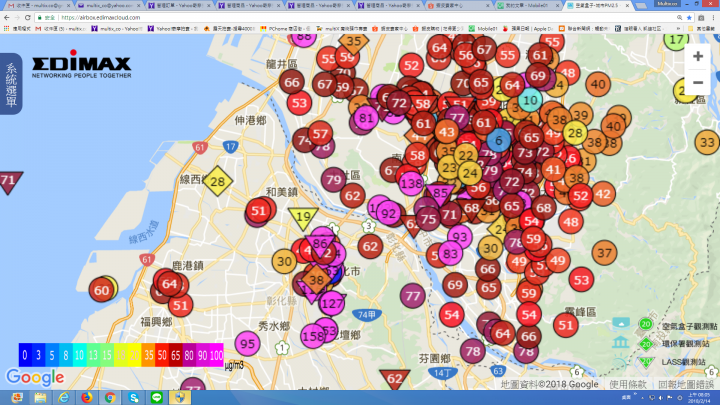Reload the page with refresh button
Viewport: 720px width, 405px height.
click(28, 17)
